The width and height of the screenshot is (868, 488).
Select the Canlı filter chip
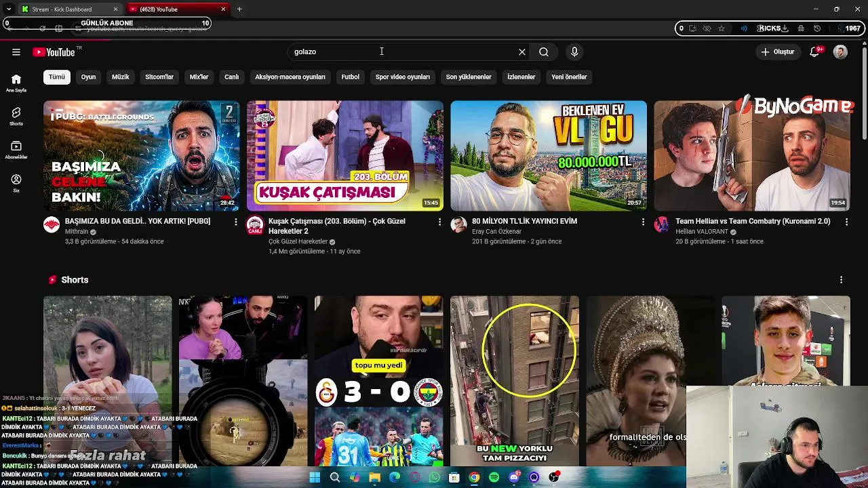(232, 77)
